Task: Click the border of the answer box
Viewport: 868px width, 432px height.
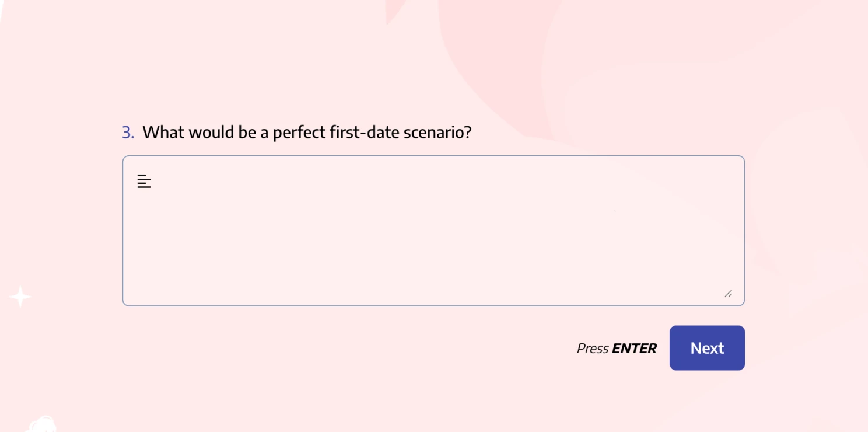Action: [x=434, y=156]
